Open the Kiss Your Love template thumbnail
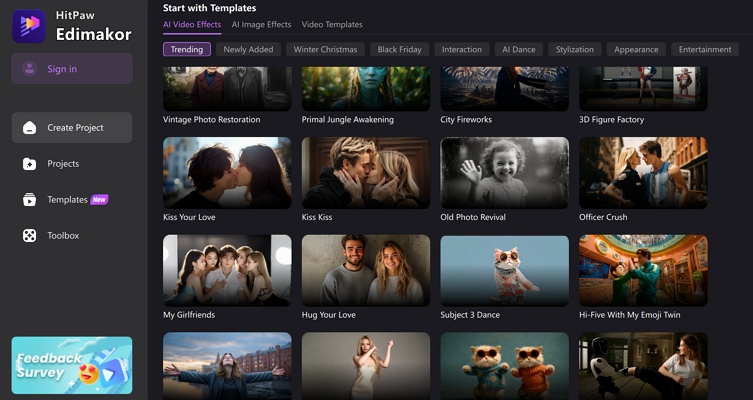Image resolution: width=753 pixels, height=400 pixels. point(227,172)
